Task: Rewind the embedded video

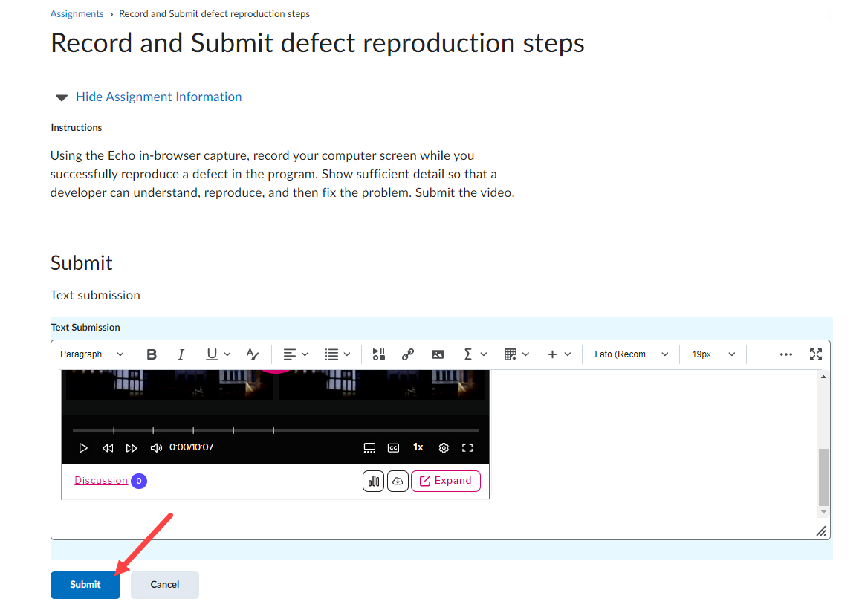Action: coord(108,448)
